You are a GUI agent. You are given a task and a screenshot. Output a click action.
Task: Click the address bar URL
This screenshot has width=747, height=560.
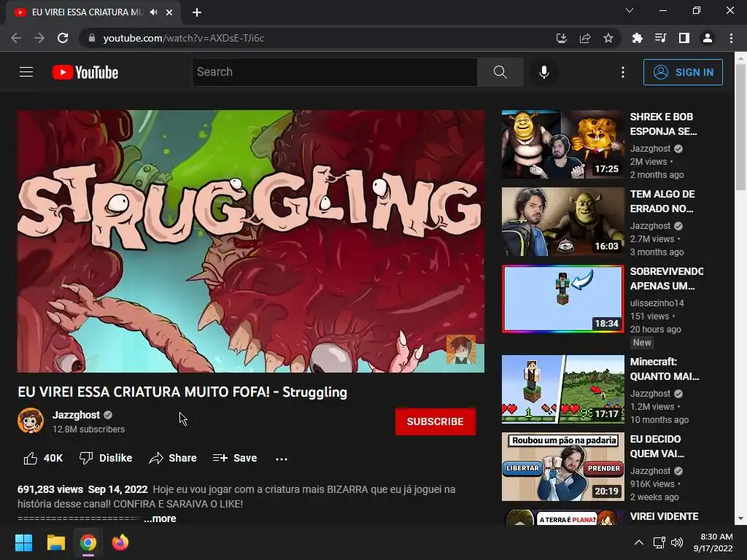tap(184, 38)
